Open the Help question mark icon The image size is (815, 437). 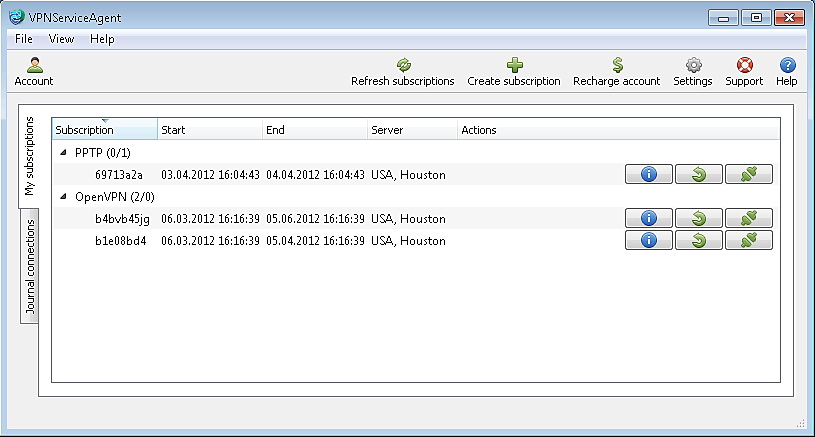pyautogui.click(x=787, y=66)
